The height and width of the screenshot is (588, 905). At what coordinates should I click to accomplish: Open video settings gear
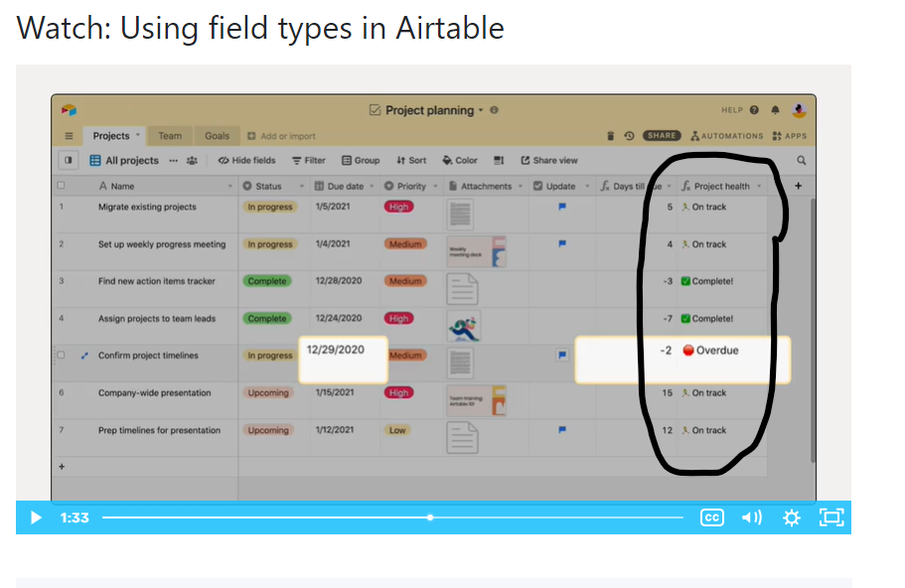point(792,517)
